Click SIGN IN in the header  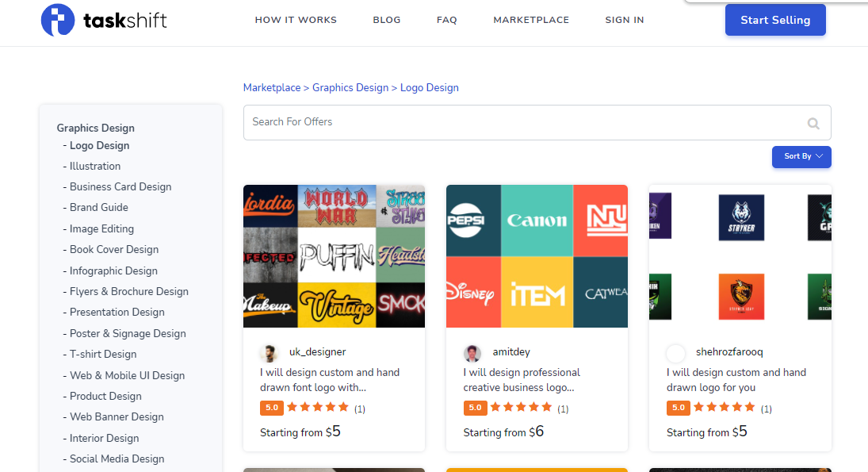coord(625,20)
